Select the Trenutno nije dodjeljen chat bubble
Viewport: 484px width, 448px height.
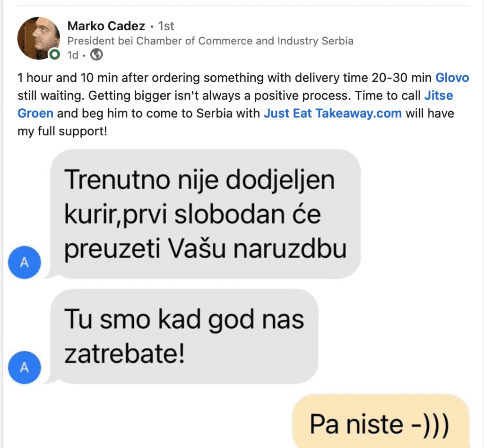206,214
